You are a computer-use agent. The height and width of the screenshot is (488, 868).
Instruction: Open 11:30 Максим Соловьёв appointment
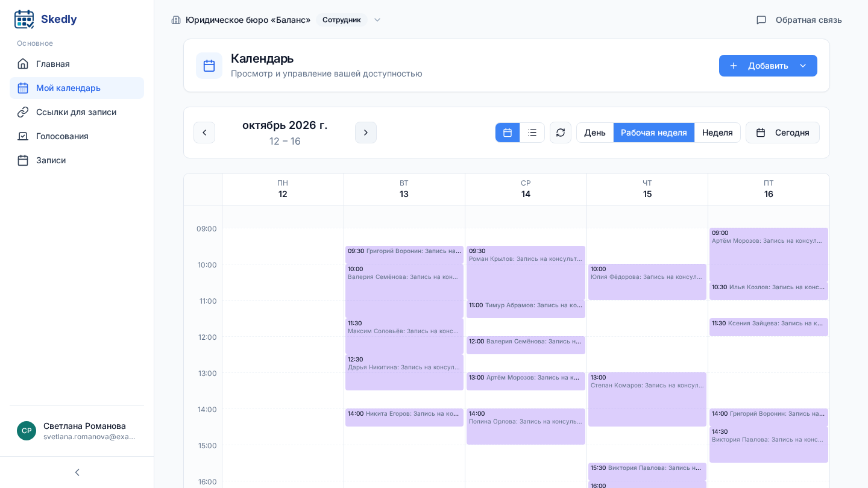[x=404, y=336]
